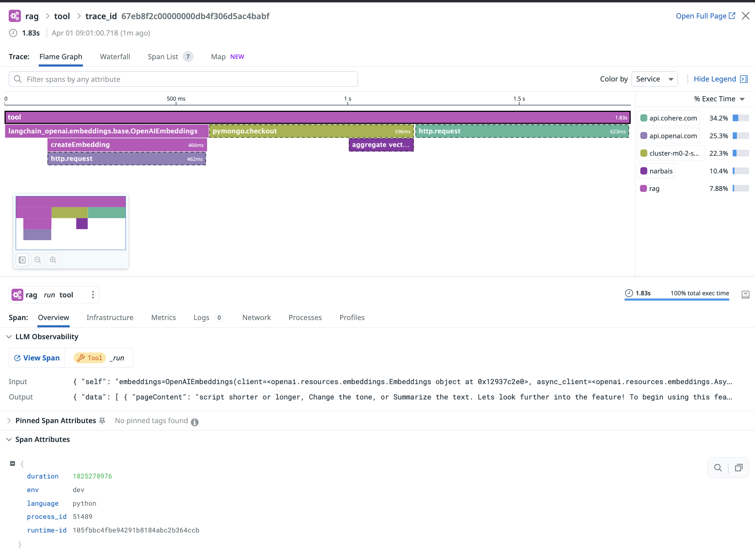755x560 pixels.
Task: Click minimap zoom out magnifier icon
Action: pyautogui.click(x=38, y=260)
